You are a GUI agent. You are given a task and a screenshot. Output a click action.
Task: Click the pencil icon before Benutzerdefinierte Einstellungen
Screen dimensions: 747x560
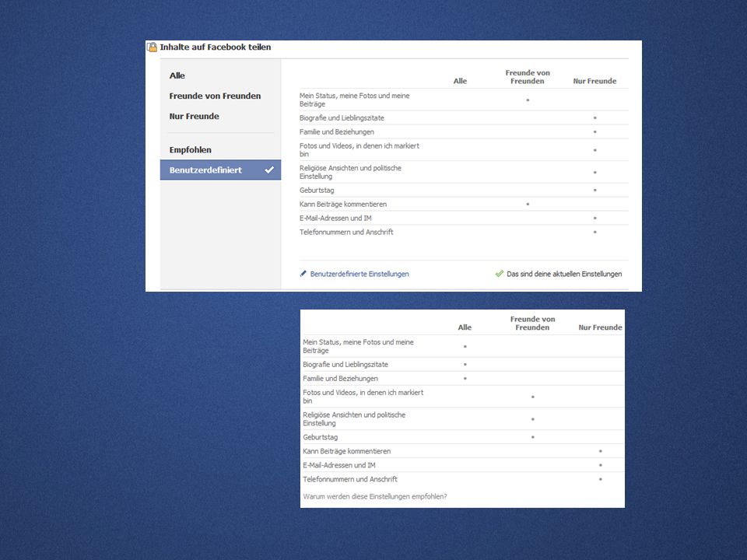coord(303,274)
